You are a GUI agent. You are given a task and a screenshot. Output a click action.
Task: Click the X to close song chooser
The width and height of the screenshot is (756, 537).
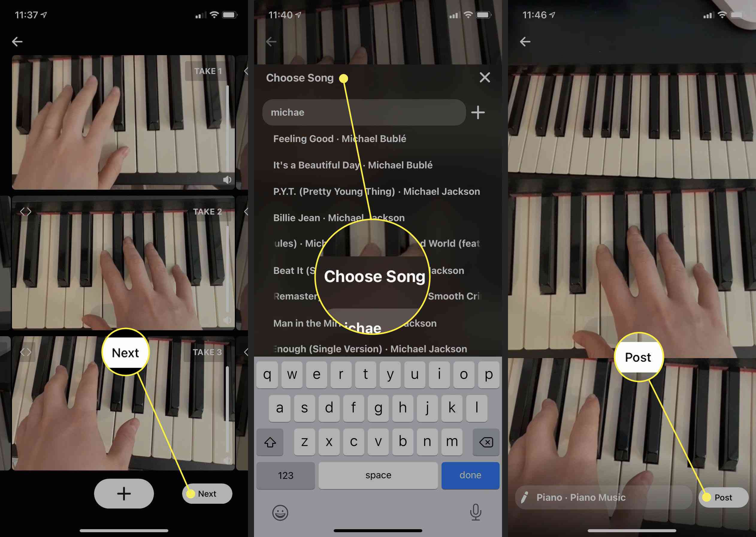click(x=486, y=77)
